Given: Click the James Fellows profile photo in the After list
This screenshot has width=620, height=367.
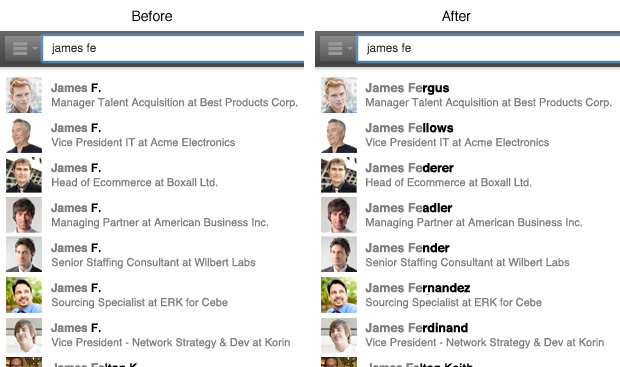Looking at the screenshot, I should click(339, 135).
